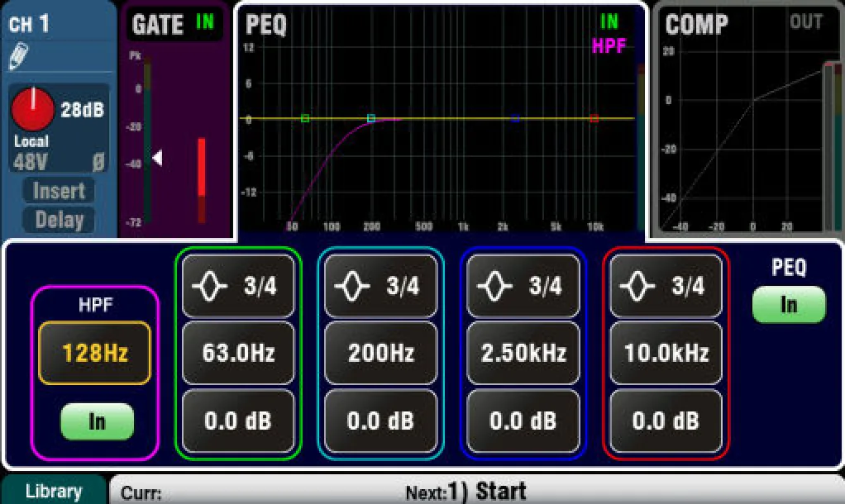The width and height of the screenshot is (845, 504).
Task: Click the Next: 1) Start scene text
Action: [466, 491]
